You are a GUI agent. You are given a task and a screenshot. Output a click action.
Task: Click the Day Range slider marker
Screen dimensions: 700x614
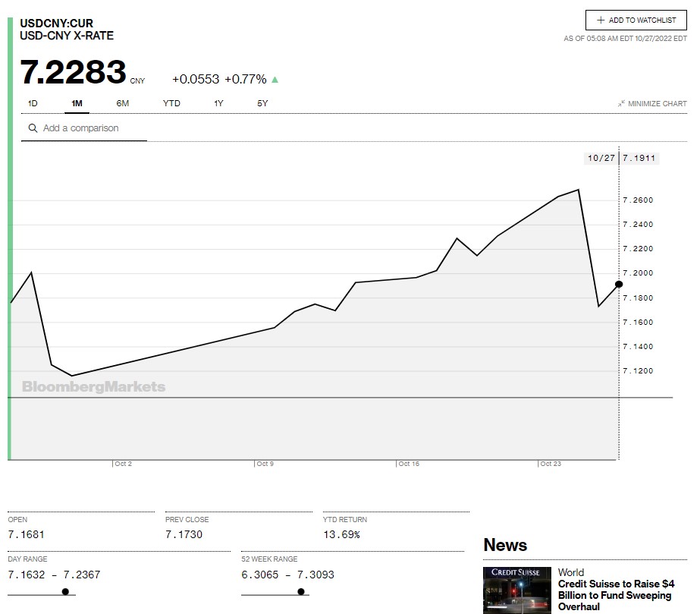point(65,591)
